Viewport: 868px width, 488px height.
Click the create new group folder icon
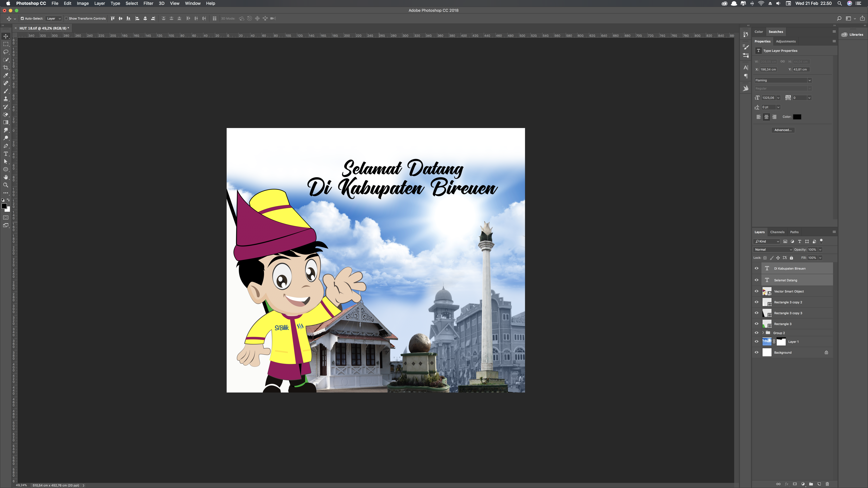tap(811, 484)
